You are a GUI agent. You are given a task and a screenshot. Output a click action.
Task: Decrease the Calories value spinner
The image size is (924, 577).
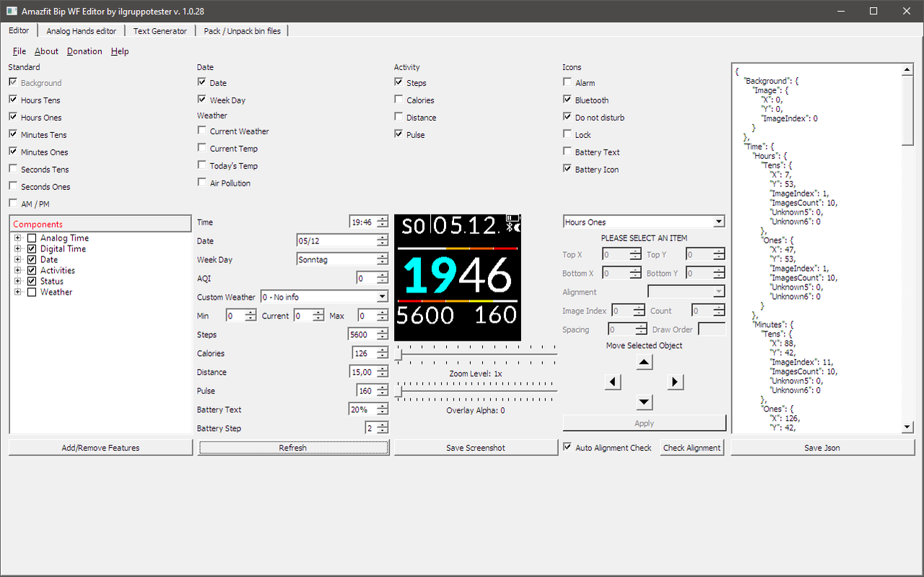(x=383, y=357)
